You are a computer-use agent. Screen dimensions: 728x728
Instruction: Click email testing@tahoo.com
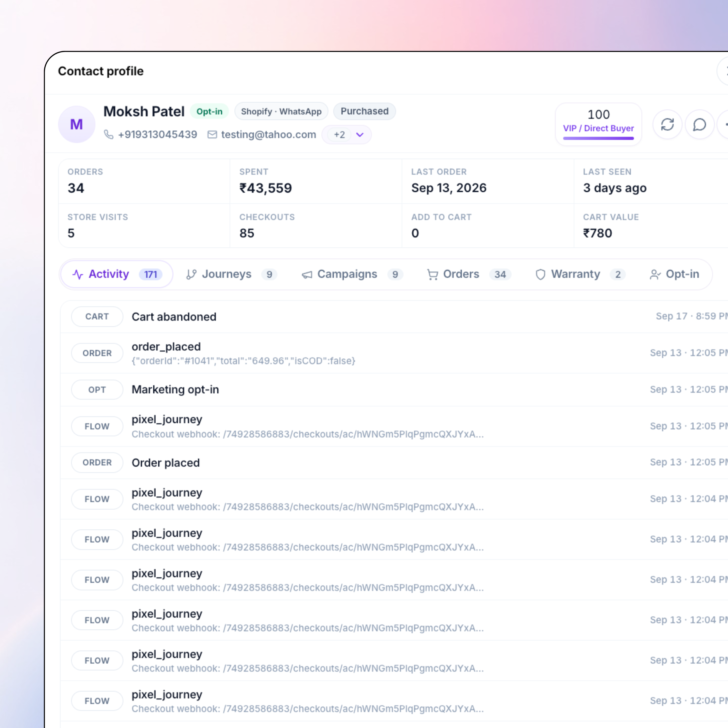point(268,134)
